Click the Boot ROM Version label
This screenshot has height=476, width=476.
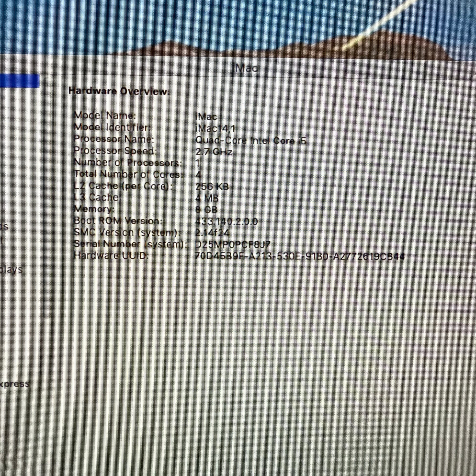click(118, 220)
